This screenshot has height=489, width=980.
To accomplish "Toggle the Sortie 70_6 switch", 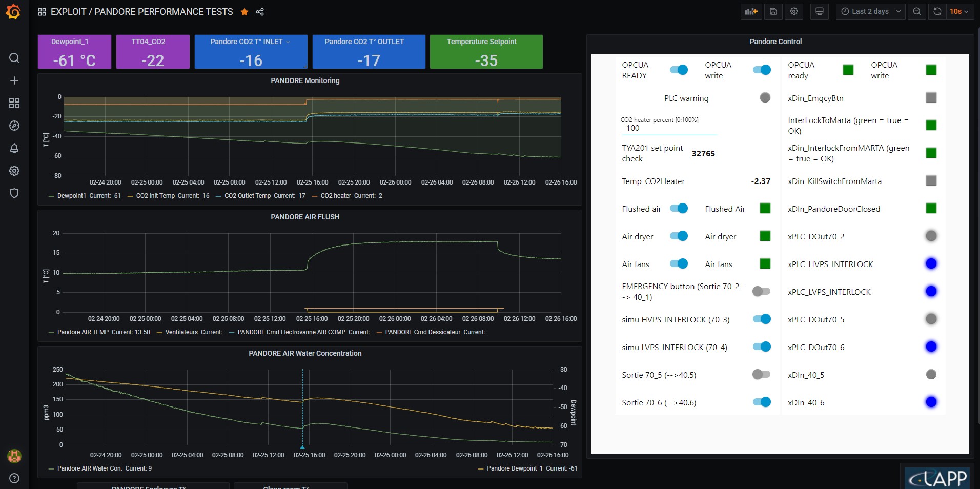I will (x=762, y=402).
